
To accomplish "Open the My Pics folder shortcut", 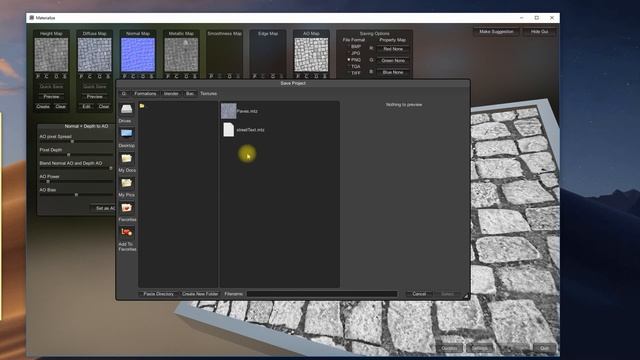I will (x=127, y=183).
